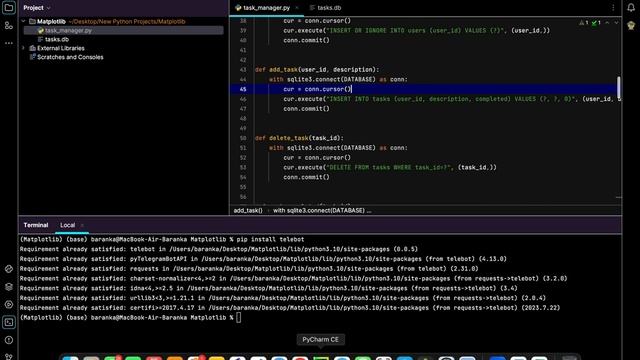This screenshot has height=360, width=640.
Task: Open the tool window icon below the bell
Action: click(631, 25)
